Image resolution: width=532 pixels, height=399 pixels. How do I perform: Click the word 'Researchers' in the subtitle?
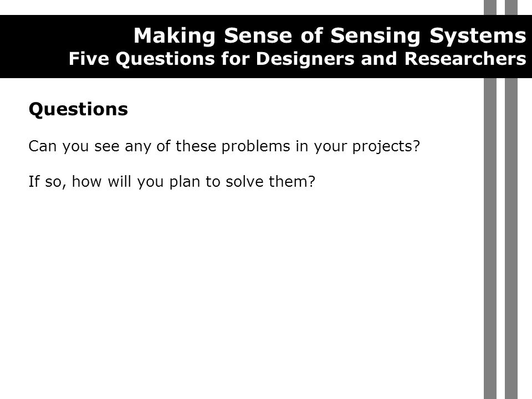[465, 59]
